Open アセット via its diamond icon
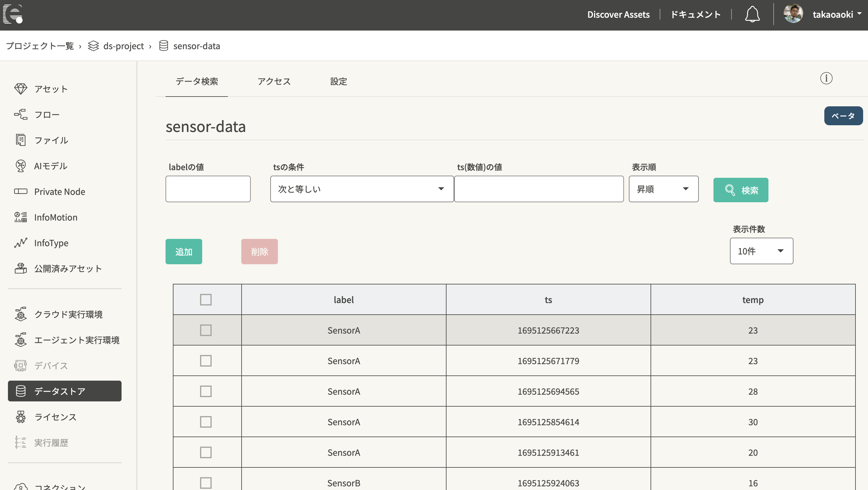Image resolution: width=868 pixels, height=490 pixels. click(x=20, y=89)
